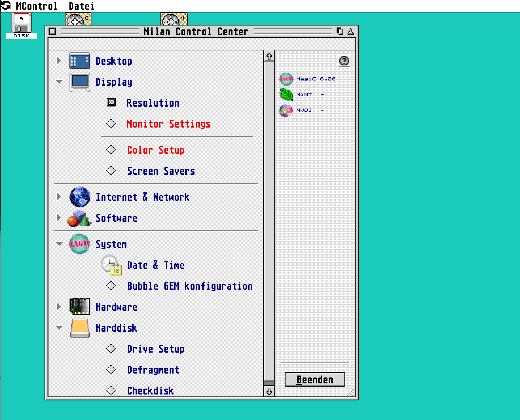Open Resolution settings

coord(153,103)
